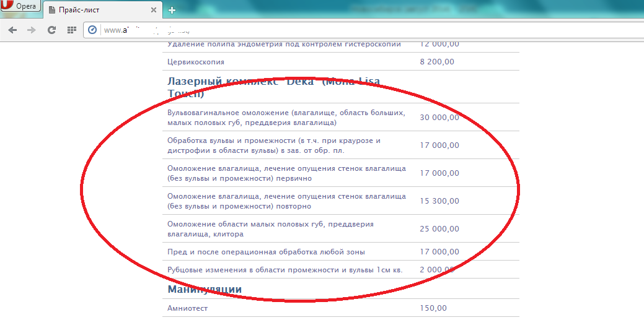The height and width of the screenshot is (320, 644).
Task: Go back to previous page
Action: [13, 30]
